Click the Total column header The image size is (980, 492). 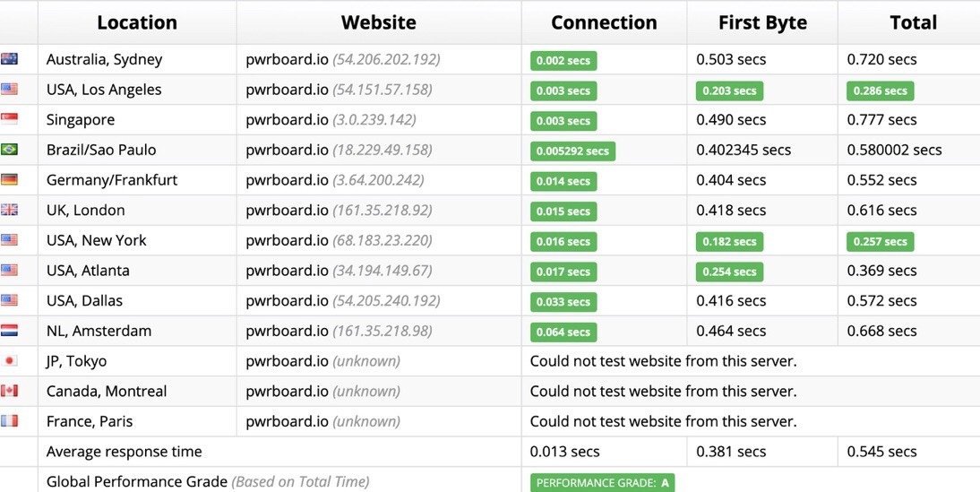click(x=913, y=22)
